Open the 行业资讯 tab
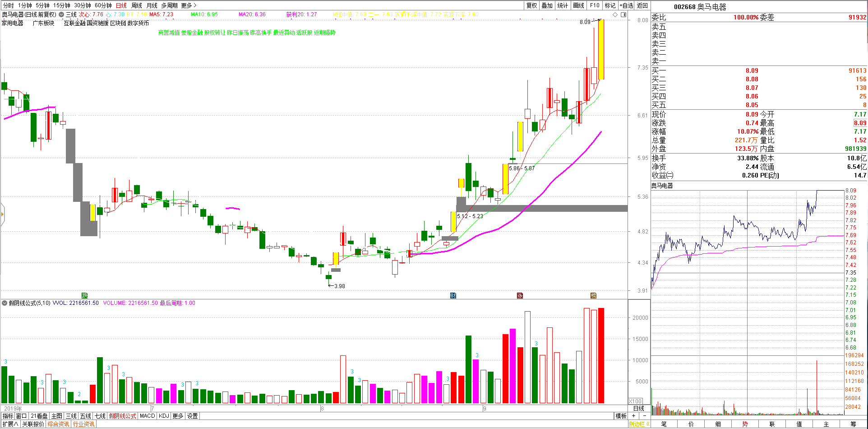868x429 pixels. [84, 424]
